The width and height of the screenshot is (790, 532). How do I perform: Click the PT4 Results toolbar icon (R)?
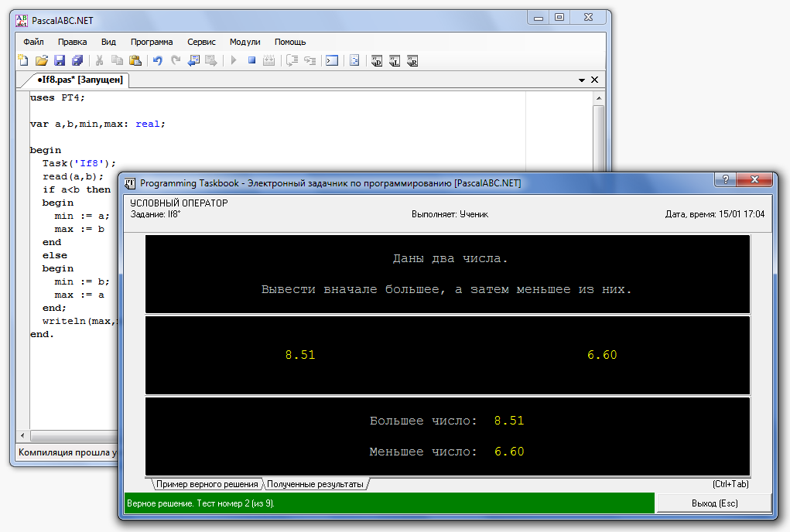coord(412,60)
